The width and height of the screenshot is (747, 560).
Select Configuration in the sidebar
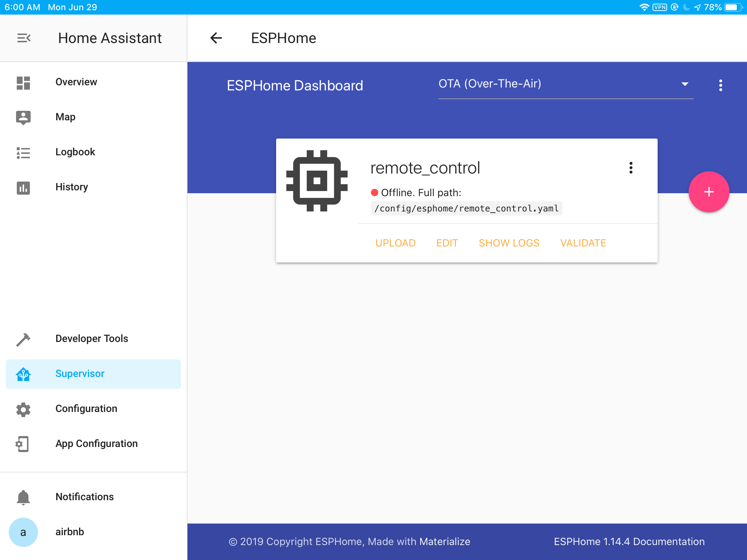click(93, 409)
